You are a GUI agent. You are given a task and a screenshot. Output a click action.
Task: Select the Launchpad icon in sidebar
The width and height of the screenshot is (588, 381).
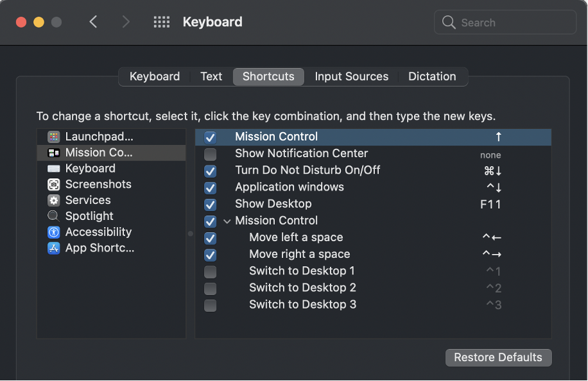[x=54, y=137]
